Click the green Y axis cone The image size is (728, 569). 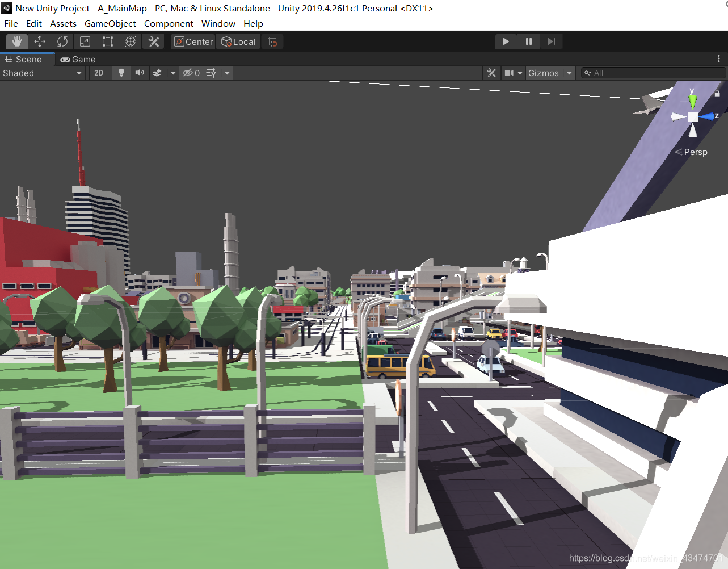[x=692, y=102]
